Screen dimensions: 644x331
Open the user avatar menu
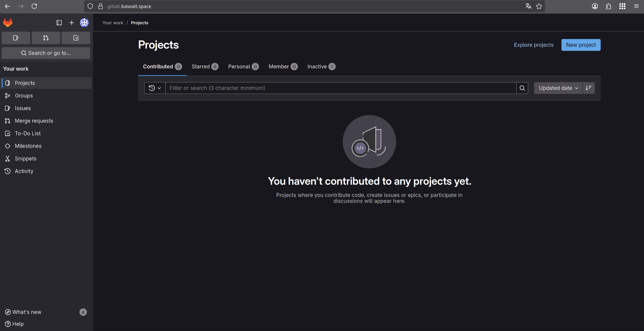(x=84, y=23)
